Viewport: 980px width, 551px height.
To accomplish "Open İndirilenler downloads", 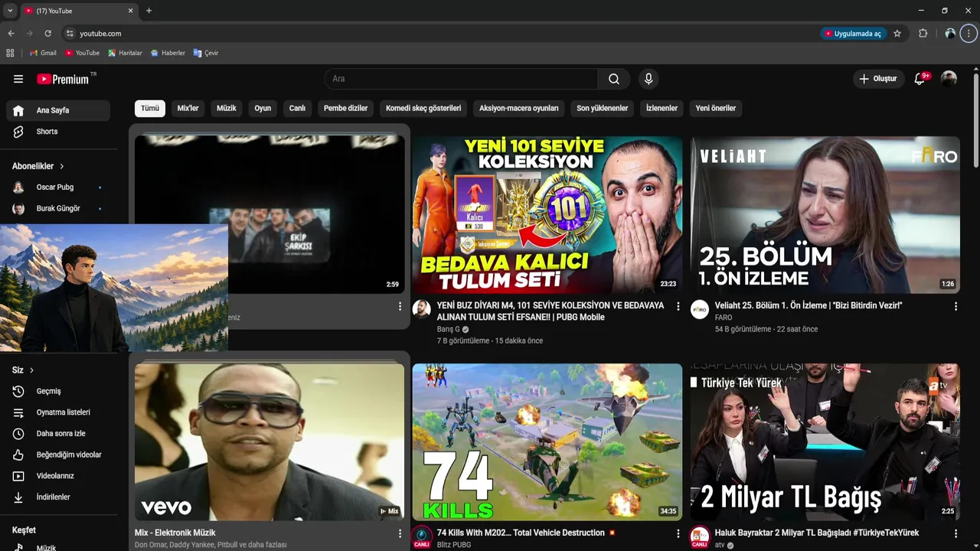I will coord(58,497).
